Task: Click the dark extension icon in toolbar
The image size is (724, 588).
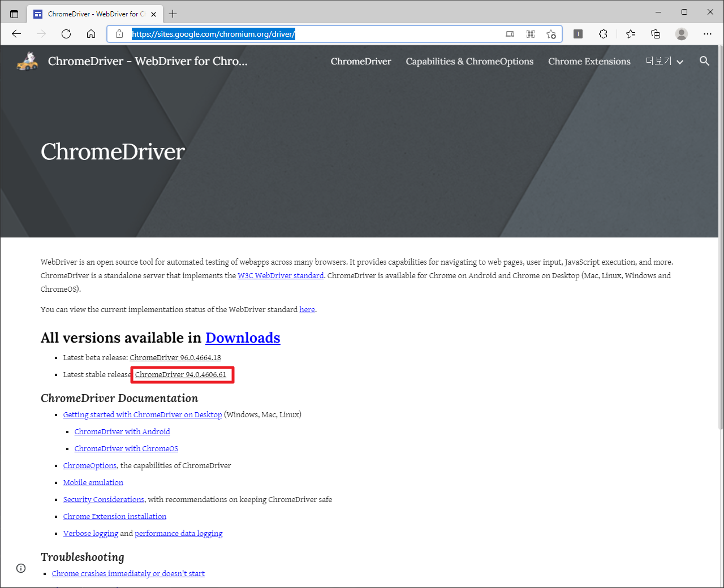Action: tap(578, 34)
